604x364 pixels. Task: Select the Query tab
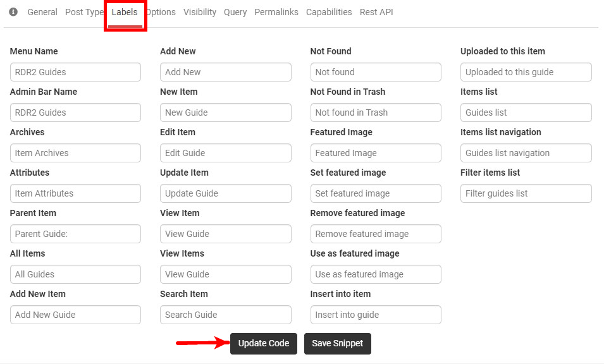click(x=235, y=11)
